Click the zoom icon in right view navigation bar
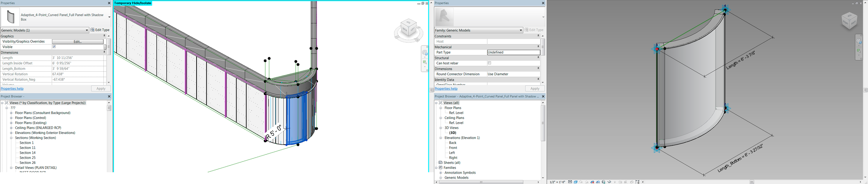The height and width of the screenshot is (184, 868). pos(859,51)
